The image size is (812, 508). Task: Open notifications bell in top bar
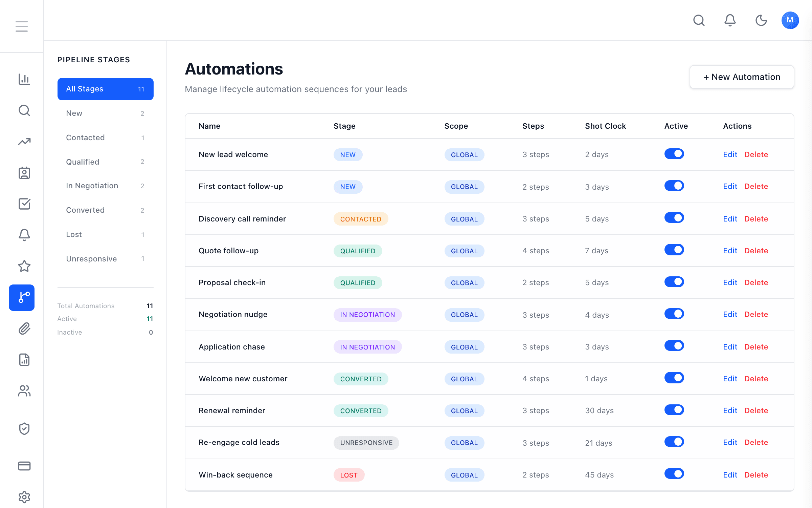tap(730, 20)
